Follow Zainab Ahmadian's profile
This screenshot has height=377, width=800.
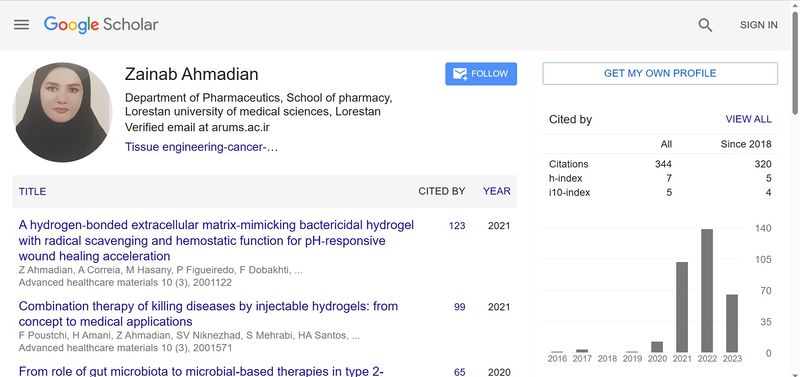click(x=481, y=74)
